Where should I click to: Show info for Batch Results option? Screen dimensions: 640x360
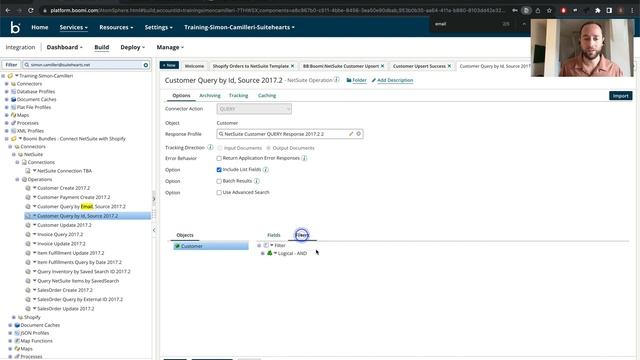257,181
